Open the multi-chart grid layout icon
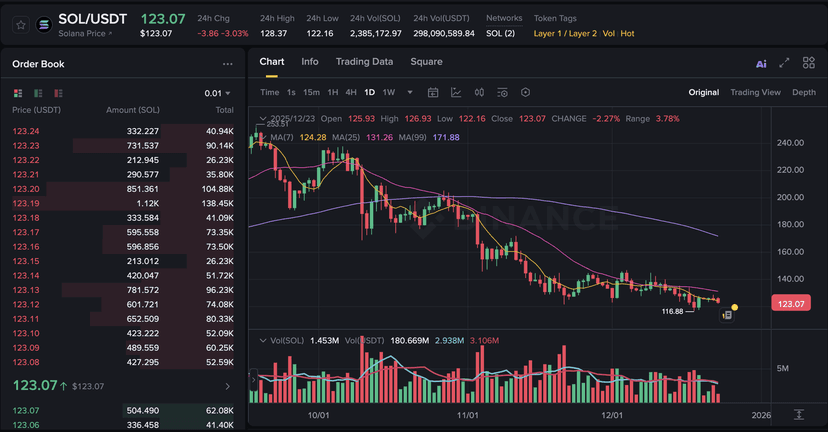The height and width of the screenshot is (432, 828). coord(809,63)
